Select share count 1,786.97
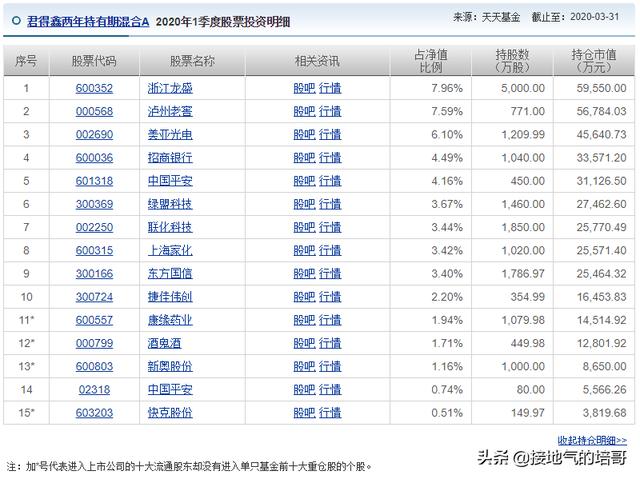The width and height of the screenshot is (640, 479). tap(523, 274)
